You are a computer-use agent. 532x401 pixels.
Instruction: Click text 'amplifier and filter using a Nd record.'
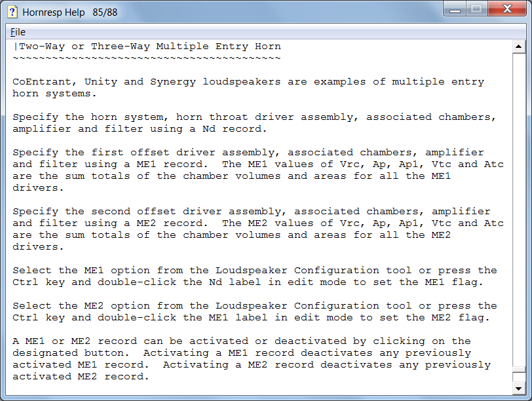(x=140, y=129)
